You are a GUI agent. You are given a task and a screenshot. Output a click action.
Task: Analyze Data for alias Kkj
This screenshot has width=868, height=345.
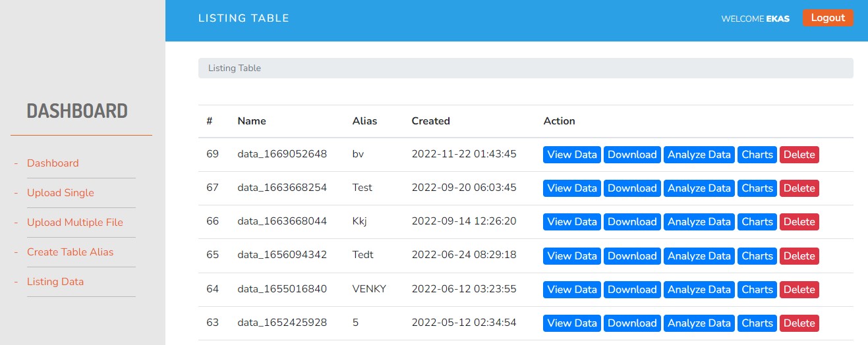(x=699, y=222)
